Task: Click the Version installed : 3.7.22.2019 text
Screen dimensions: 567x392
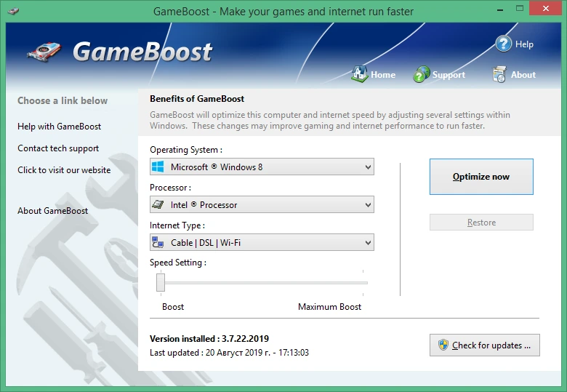Action: [209, 338]
